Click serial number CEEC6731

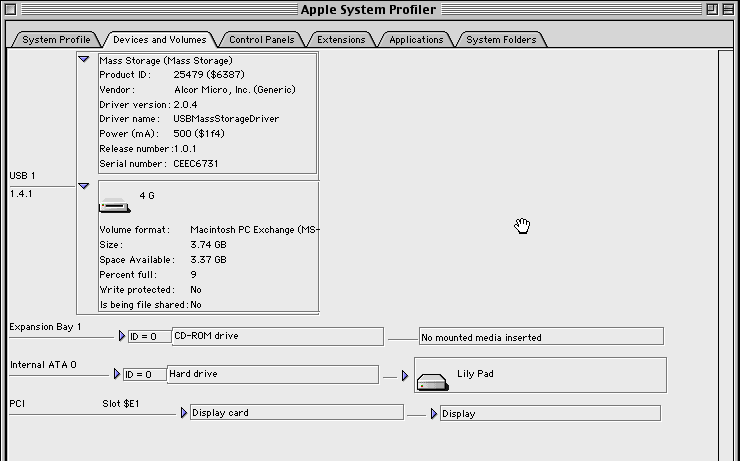(196, 164)
